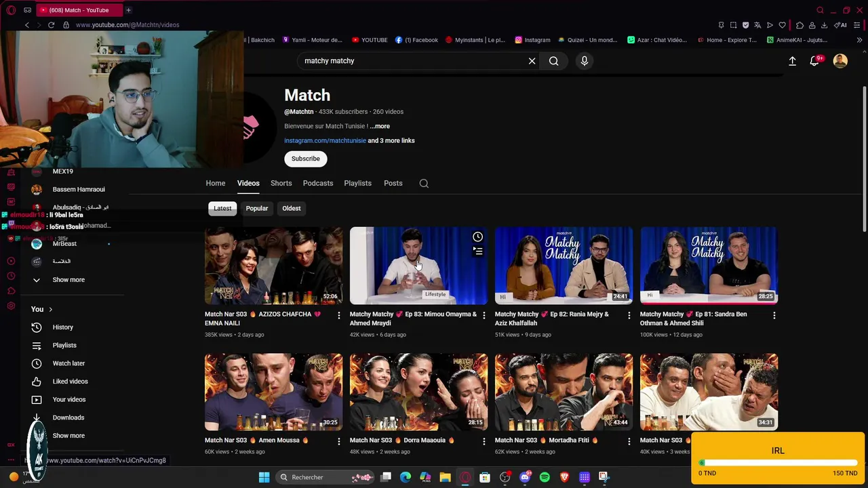Show the 'and 3 more links' list
The image size is (868, 488).
[x=391, y=141]
